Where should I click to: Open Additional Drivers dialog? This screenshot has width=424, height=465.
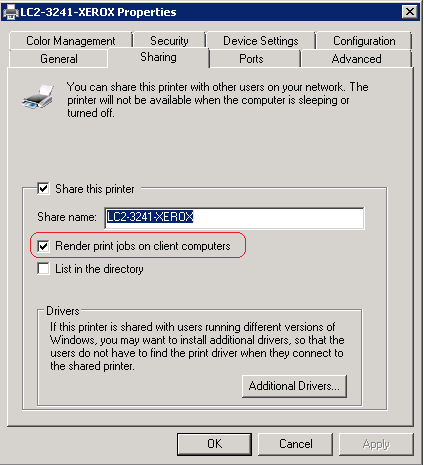(x=294, y=386)
